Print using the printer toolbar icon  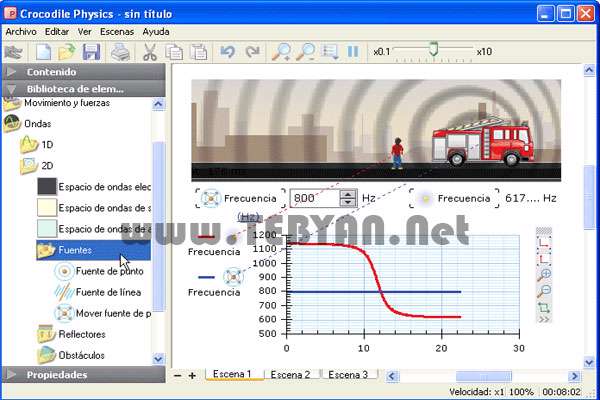(x=121, y=52)
